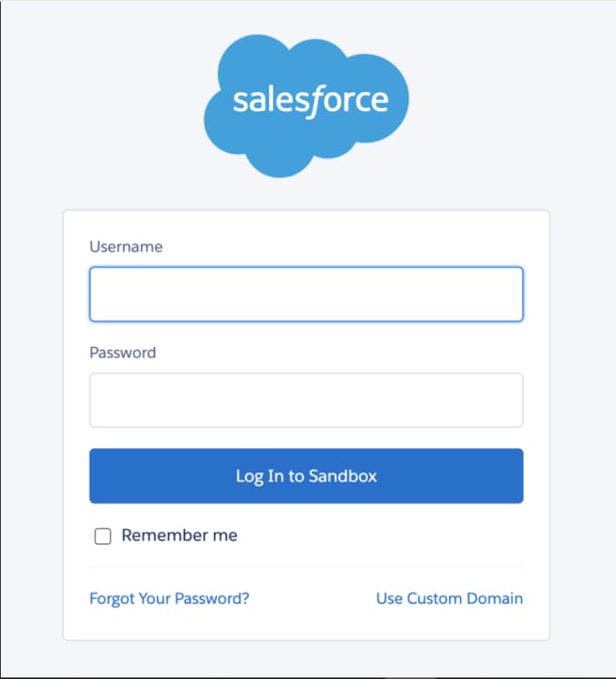Submit the form with the blue login button
The width and height of the screenshot is (616, 679).
click(306, 476)
